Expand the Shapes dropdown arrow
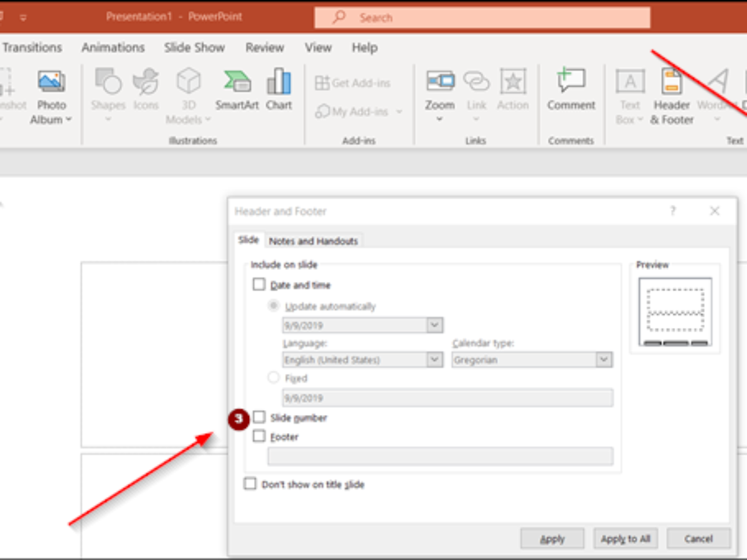The height and width of the screenshot is (560, 747). pyautogui.click(x=108, y=119)
